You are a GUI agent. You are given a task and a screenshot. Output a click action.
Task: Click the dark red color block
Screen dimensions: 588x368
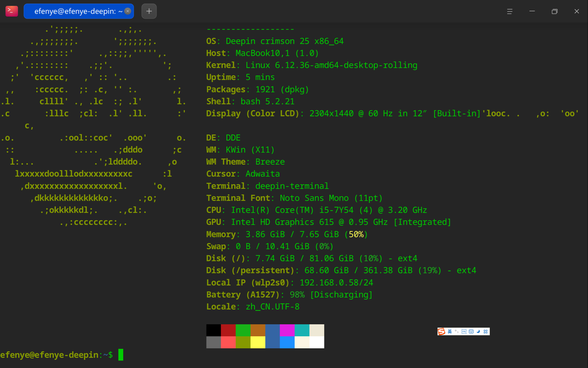tap(228, 330)
